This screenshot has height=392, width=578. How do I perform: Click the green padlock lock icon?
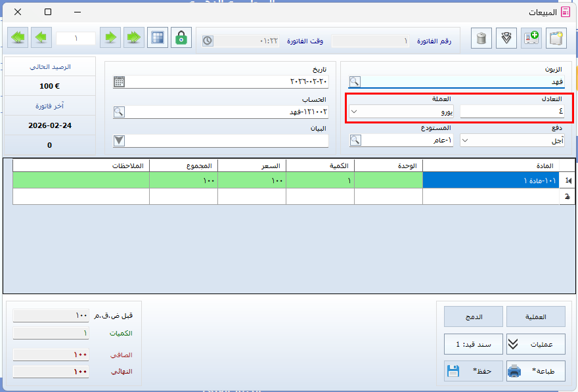(x=181, y=38)
